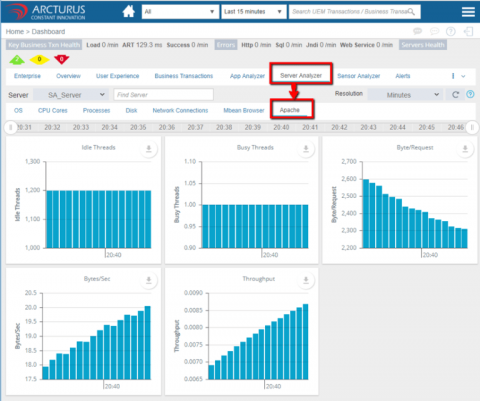The height and width of the screenshot is (401, 480).
Task: Select the Apache sub-tab
Action: [290, 110]
